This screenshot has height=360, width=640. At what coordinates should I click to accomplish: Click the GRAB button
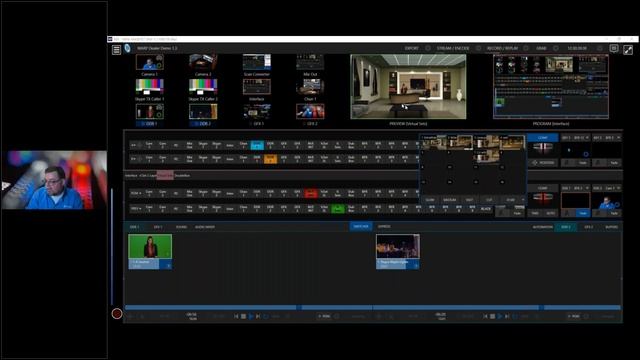pos(541,48)
